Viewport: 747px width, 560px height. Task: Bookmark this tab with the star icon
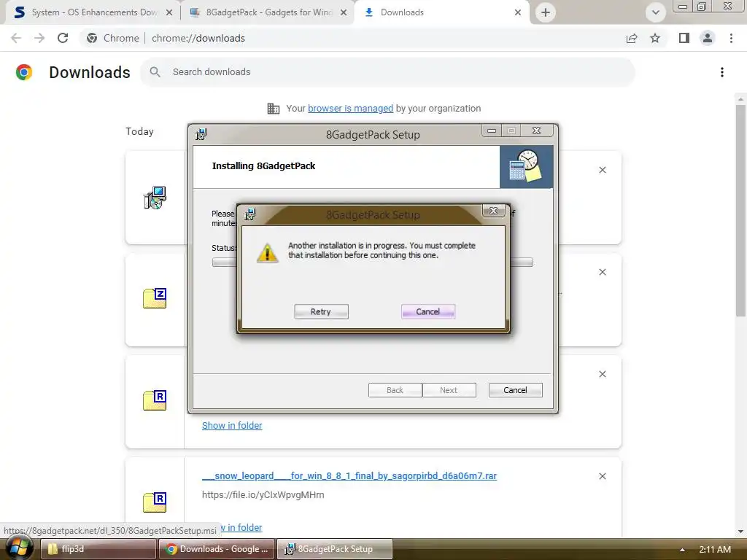click(x=655, y=38)
